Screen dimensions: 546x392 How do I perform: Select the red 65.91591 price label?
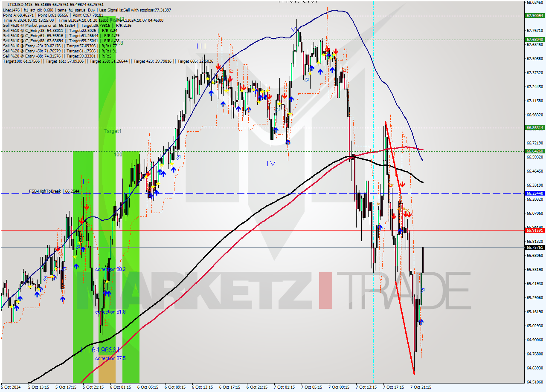click(535, 231)
